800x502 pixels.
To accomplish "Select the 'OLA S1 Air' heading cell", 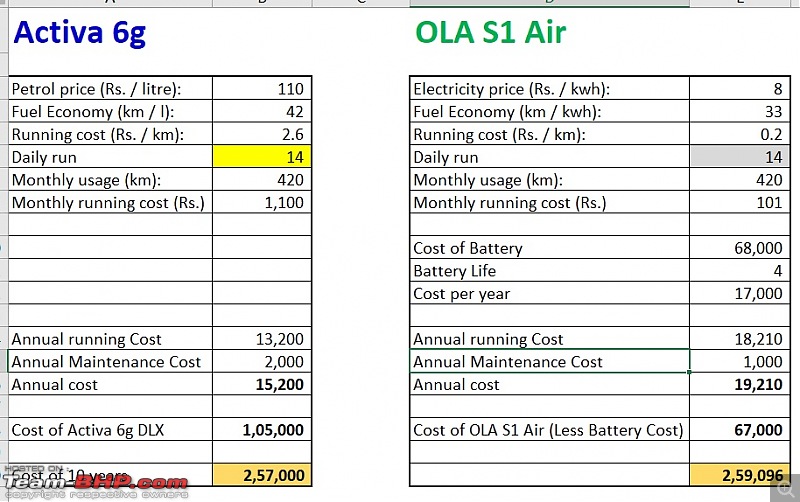I will 491,33.
